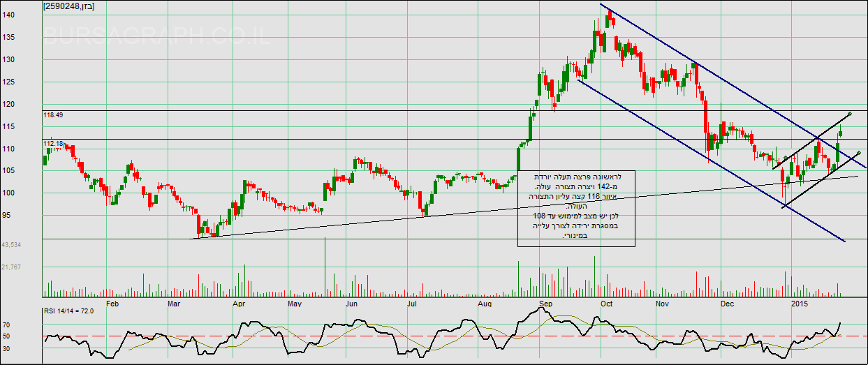This screenshot has height=365, width=868.
Task: Click the Mar month label
Action: (x=172, y=304)
